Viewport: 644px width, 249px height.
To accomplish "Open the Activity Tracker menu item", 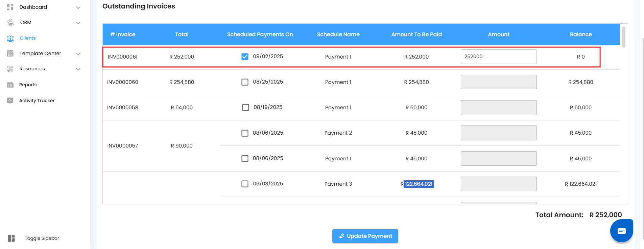I will click(x=37, y=100).
